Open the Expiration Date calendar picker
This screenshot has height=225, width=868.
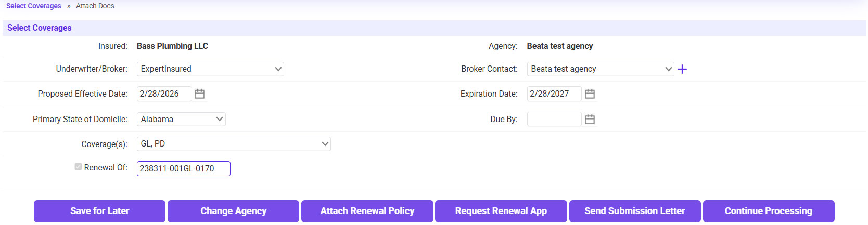(x=590, y=94)
